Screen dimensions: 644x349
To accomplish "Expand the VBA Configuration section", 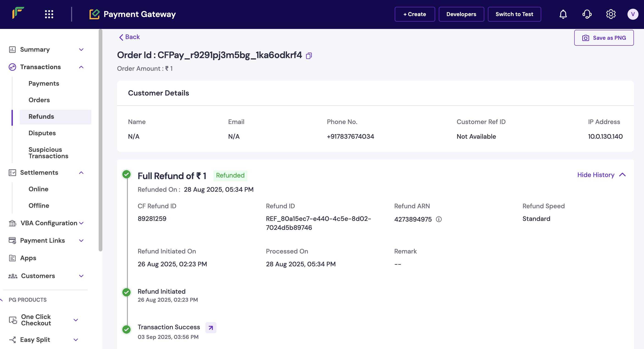I will (81, 223).
